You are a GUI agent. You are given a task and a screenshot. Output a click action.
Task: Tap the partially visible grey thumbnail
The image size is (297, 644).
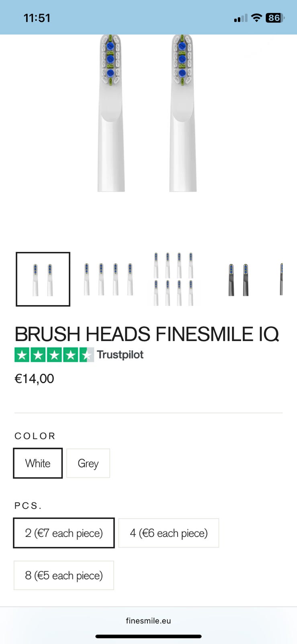(x=281, y=279)
